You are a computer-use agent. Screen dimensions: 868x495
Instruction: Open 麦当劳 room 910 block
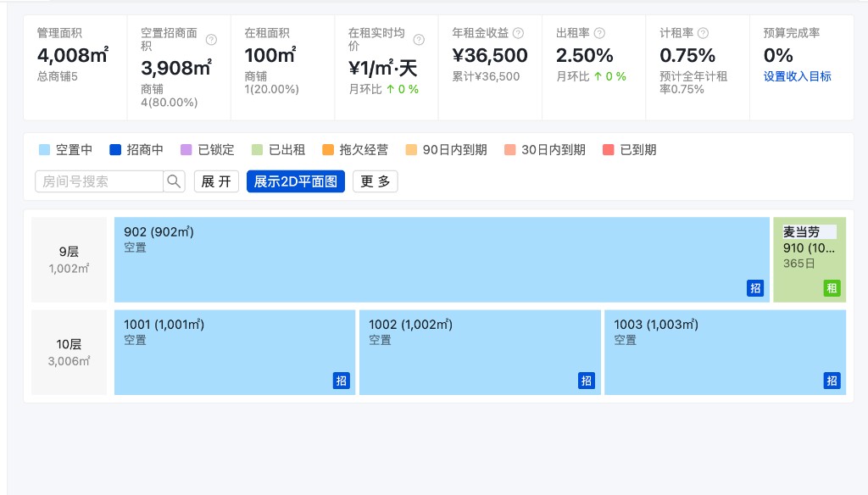pos(810,259)
